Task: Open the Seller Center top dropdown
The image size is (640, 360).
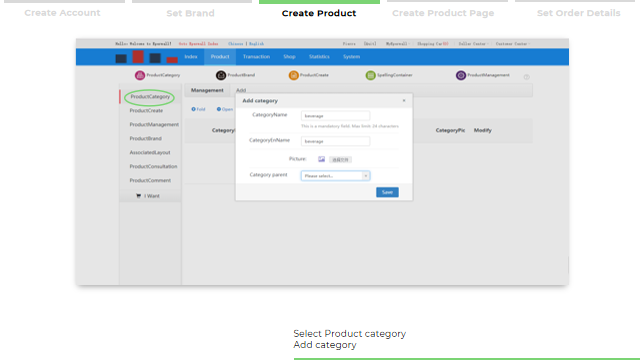Action: click(x=473, y=44)
